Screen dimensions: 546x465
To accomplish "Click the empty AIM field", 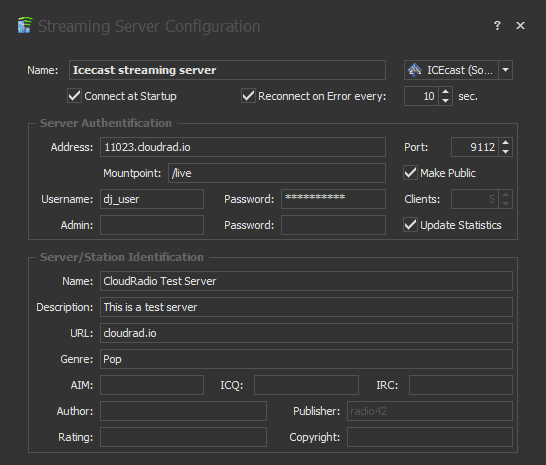I will tap(152, 385).
